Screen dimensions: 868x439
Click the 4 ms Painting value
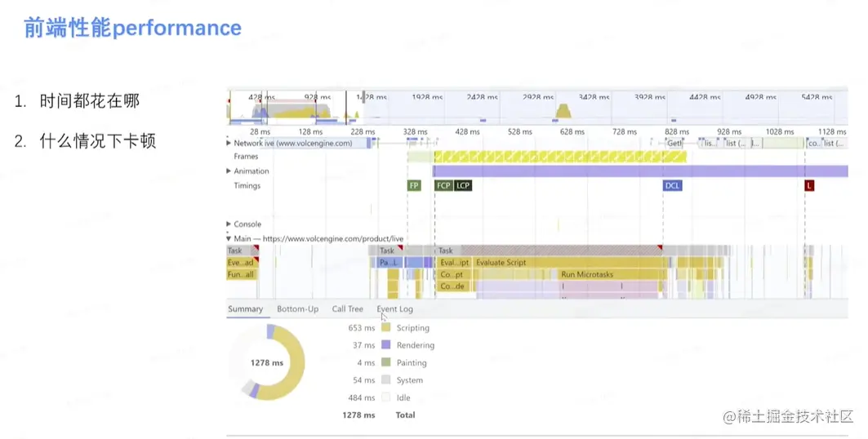366,362
